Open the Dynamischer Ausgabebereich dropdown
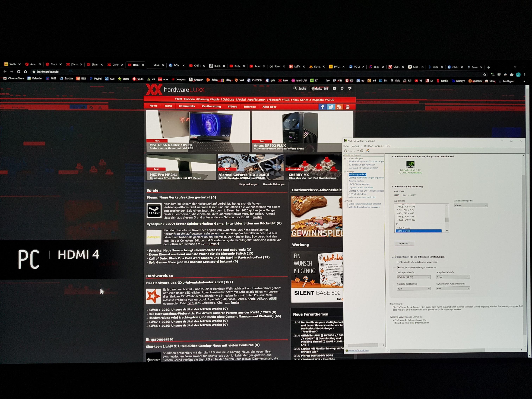 pos(453,288)
